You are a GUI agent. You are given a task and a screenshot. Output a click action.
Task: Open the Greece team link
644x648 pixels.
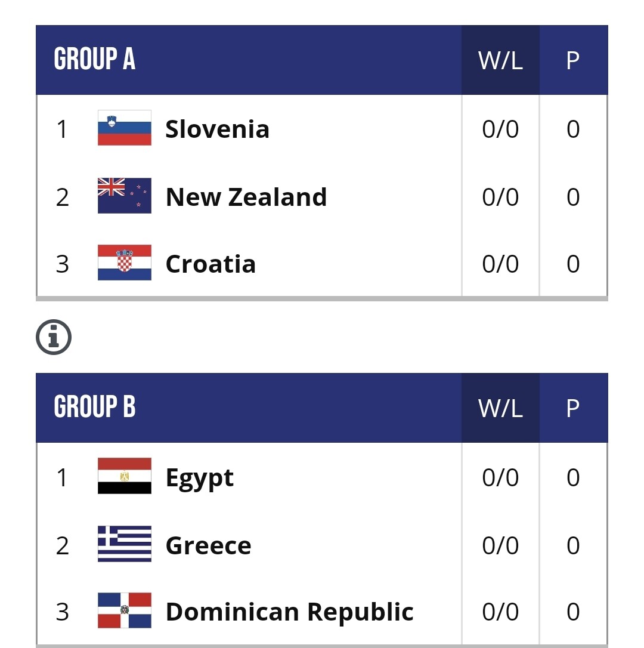click(208, 545)
